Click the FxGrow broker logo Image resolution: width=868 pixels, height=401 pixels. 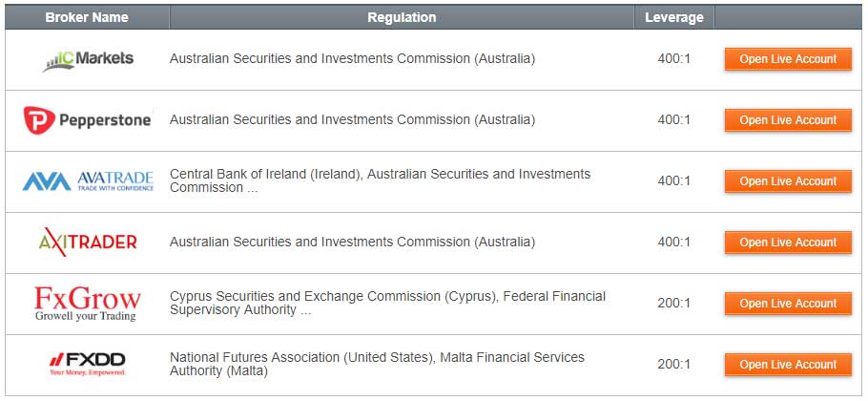pyautogui.click(x=87, y=304)
